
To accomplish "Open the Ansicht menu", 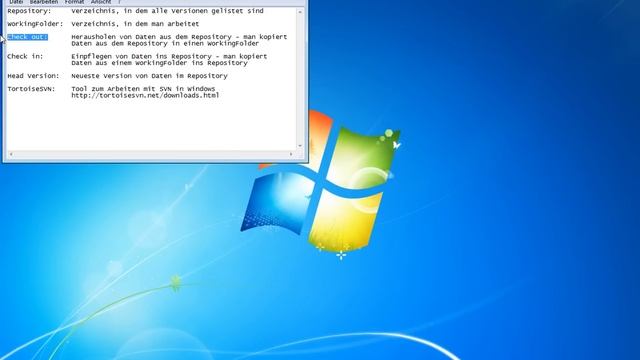I will [x=101, y=2].
